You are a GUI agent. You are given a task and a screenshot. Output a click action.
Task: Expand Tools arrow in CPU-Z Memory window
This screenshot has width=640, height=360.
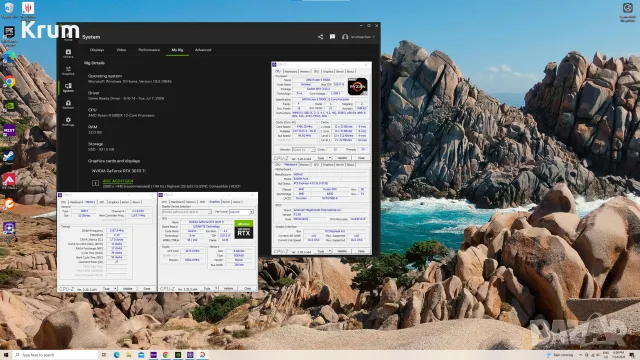click(x=115, y=289)
